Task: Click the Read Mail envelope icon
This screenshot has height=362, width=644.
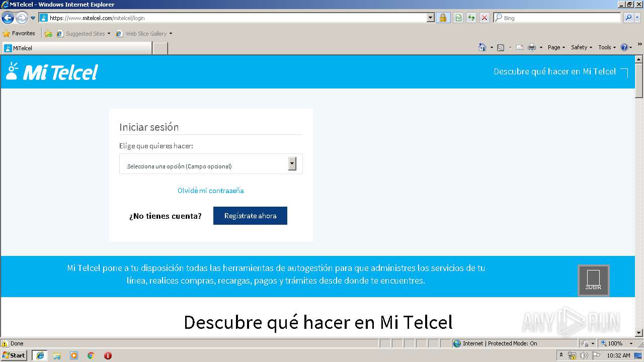Action: click(x=520, y=47)
